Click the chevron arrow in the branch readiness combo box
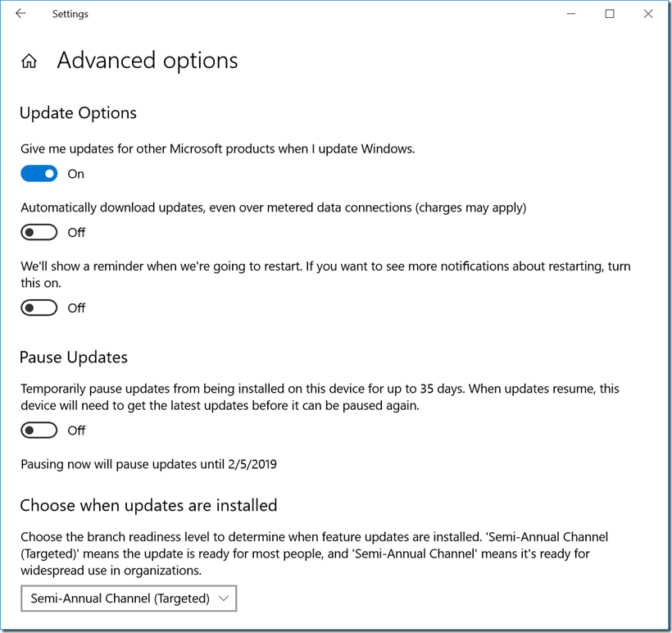The height and width of the screenshot is (633, 672). pos(223,599)
